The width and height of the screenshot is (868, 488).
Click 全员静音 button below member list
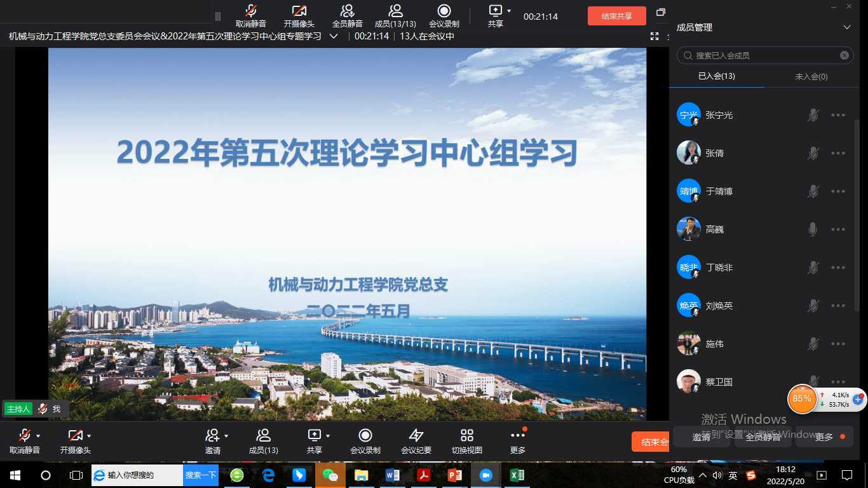click(x=763, y=437)
